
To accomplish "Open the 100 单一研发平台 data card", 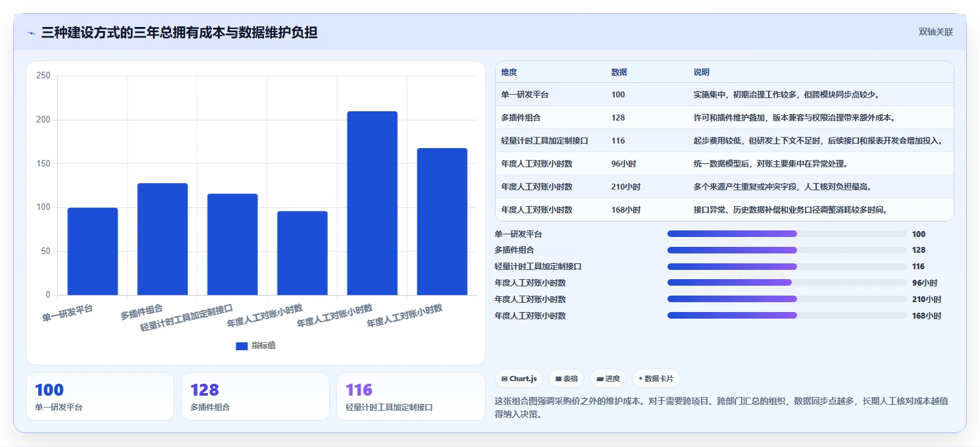I will 100,396.
